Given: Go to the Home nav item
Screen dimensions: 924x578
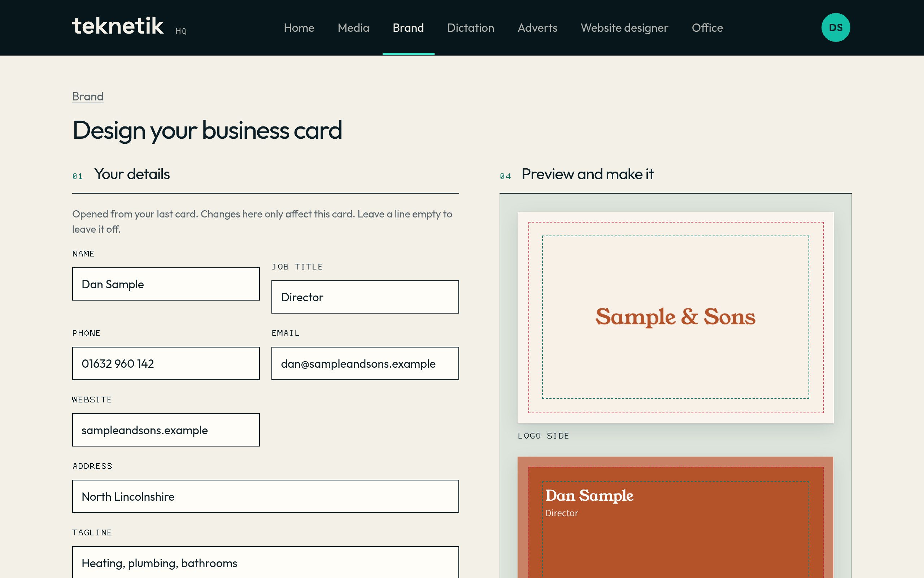Looking at the screenshot, I should tap(299, 27).
